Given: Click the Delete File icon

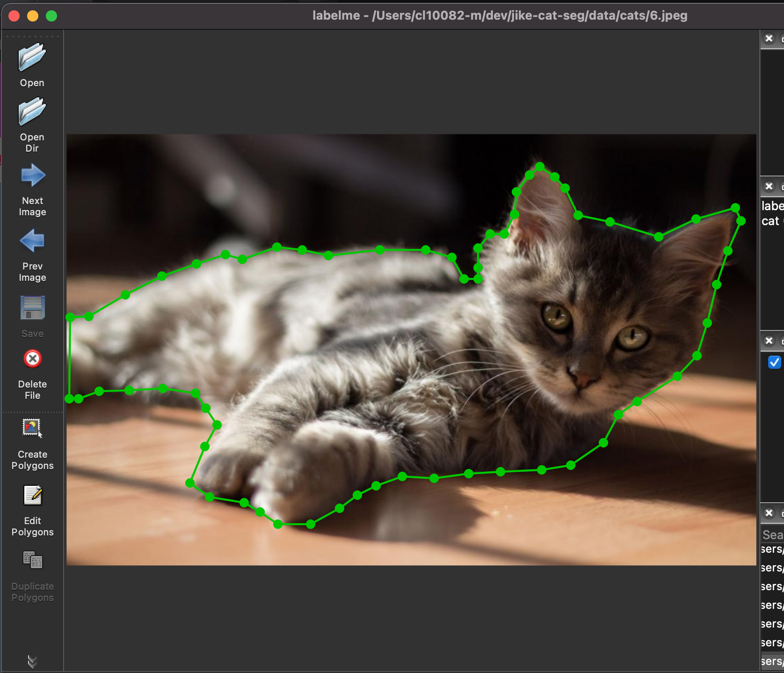Looking at the screenshot, I should tap(32, 359).
